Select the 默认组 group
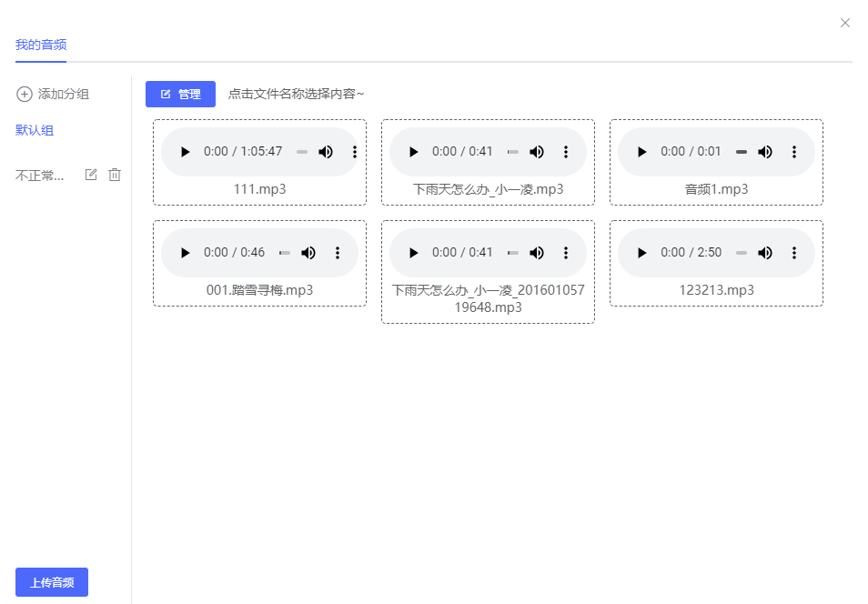 click(x=35, y=130)
